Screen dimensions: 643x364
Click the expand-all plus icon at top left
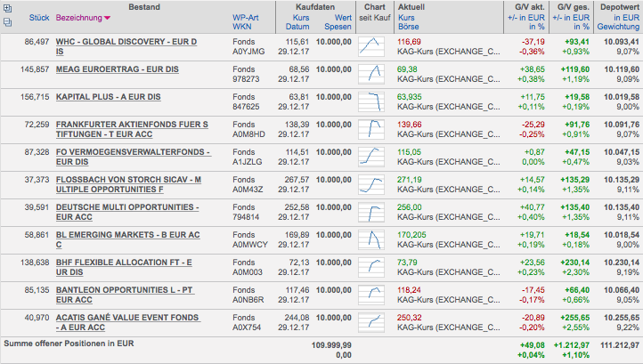click(x=7, y=8)
